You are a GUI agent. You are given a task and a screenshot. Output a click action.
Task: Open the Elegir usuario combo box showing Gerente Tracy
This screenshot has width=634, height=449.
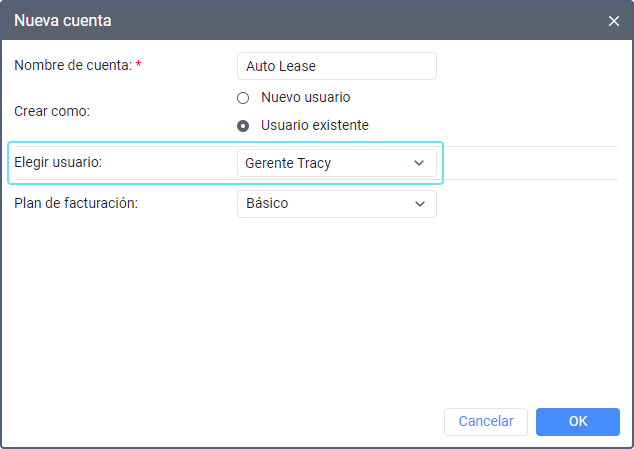336,163
